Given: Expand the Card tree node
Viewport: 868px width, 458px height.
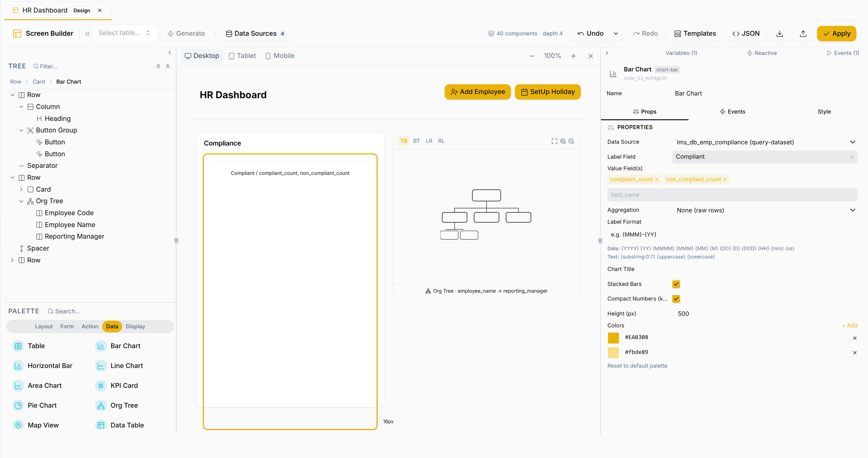Looking at the screenshot, I should click(x=21, y=189).
